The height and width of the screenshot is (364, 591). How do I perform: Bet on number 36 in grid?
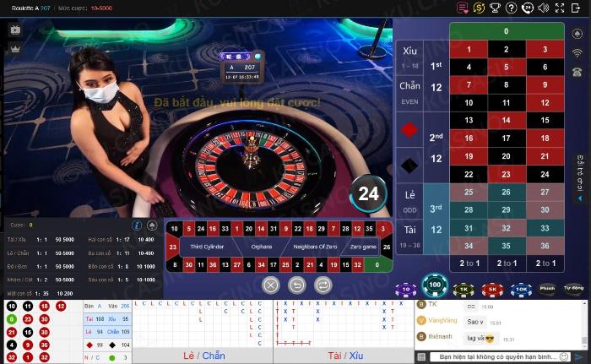click(545, 246)
